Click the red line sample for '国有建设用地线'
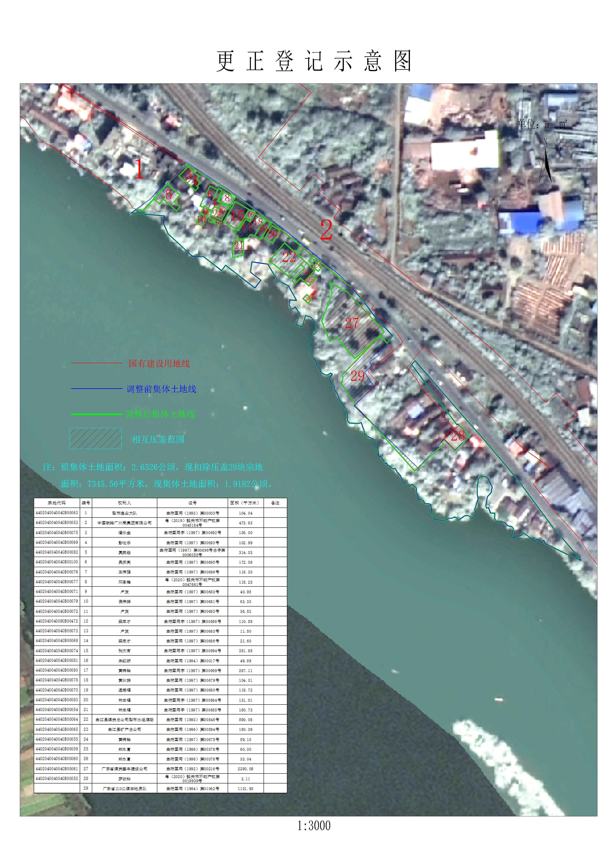This screenshot has height=868, width=614. [97, 363]
